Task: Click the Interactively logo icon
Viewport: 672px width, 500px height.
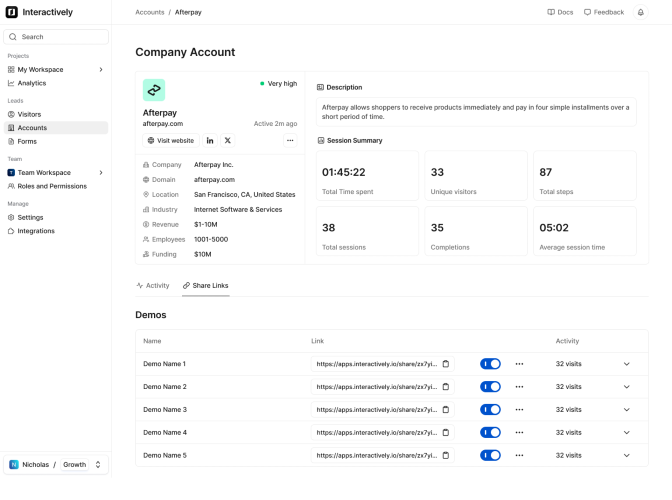Action: pyautogui.click(x=12, y=12)
